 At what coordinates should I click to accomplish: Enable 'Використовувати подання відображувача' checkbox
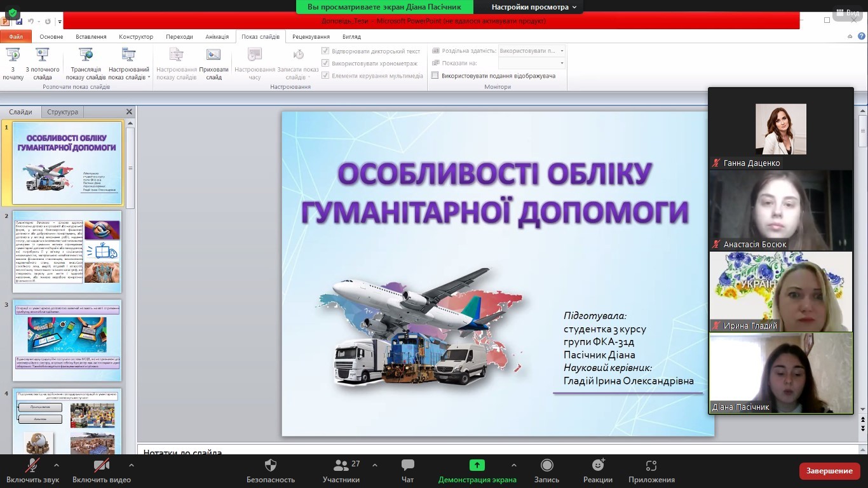pyautogui.click(x=435, y=76)
